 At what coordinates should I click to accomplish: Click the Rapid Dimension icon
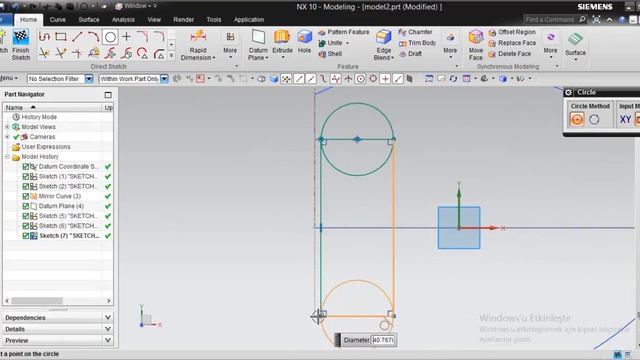tap(198, 37)
